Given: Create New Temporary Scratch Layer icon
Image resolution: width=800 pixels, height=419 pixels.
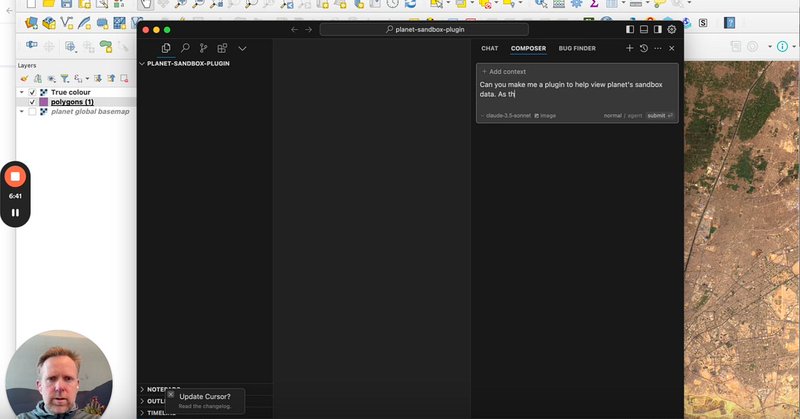Looking at the screenshot, I should [103, 23].
